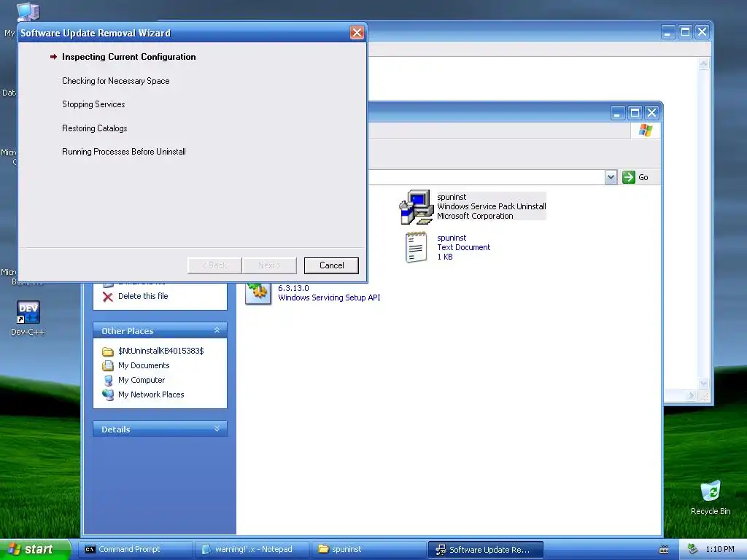Click "Stopping Services" step text
Viewport: 747px width, 560px height.
[x=93, y=104]
